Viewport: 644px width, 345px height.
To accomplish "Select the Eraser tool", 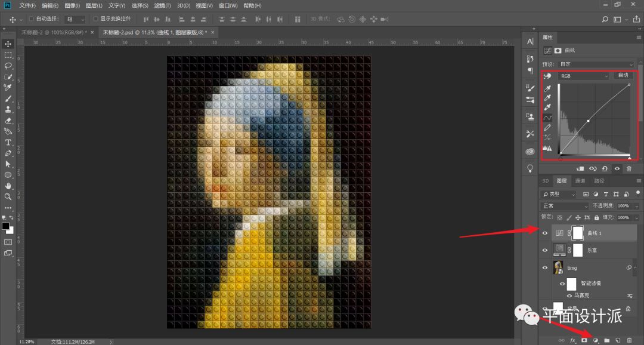I will [x=8, y=120].
